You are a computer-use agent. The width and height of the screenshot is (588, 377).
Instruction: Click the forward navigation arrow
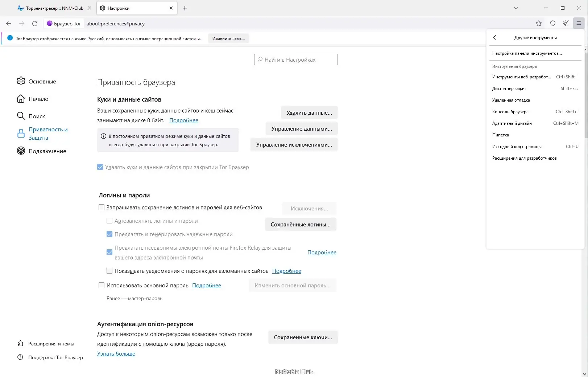tap(22, 24)
